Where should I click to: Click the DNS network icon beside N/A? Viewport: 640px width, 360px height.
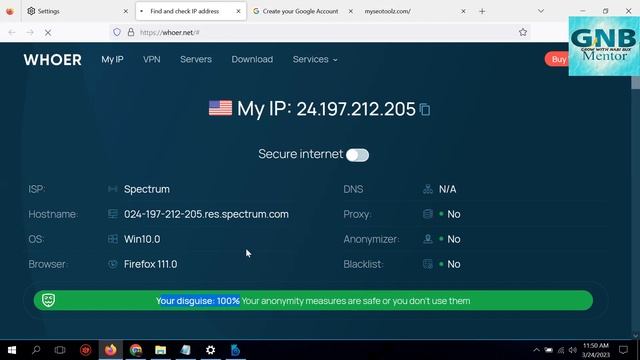(x=428, y=189)
